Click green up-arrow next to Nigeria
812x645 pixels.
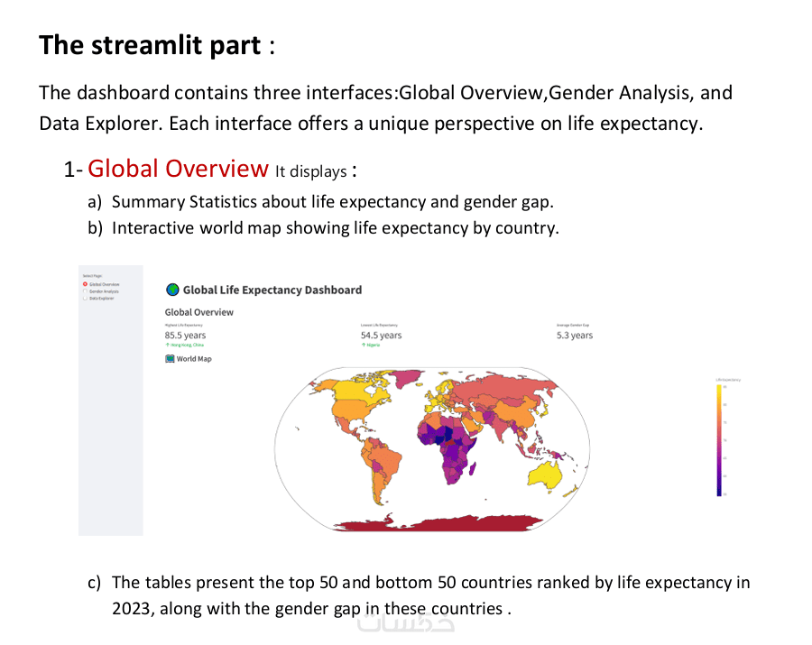click(x=364, y=345)
